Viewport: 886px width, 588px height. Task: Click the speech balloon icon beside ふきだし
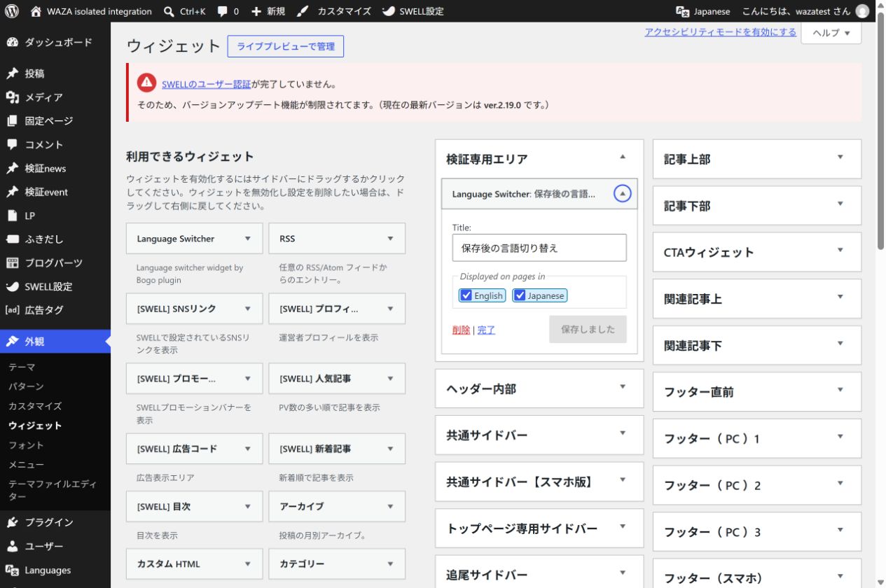click(12, 239)
